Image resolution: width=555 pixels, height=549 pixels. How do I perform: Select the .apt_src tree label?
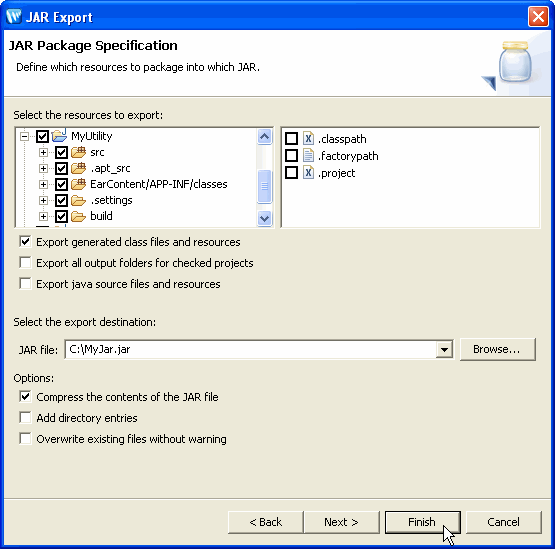(x=110, y=168)
